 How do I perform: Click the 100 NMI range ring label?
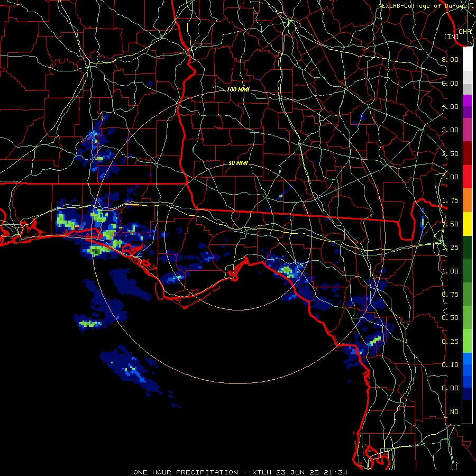(238, 89)
